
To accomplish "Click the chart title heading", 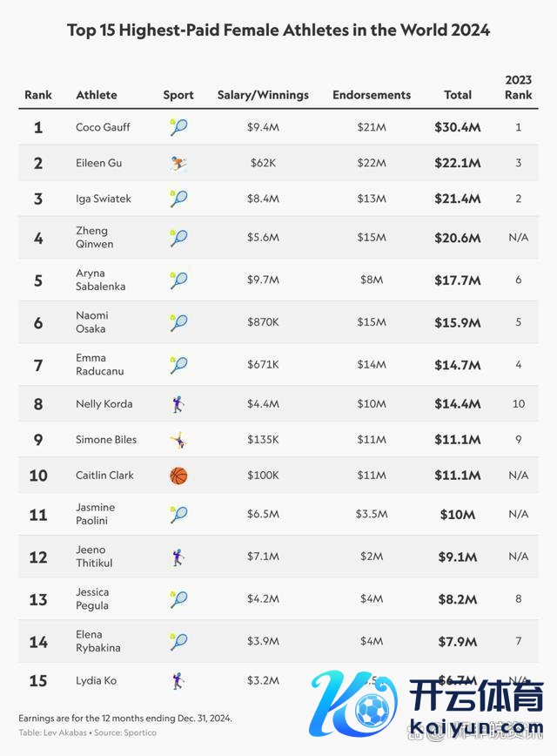I will tap(278, 30).
